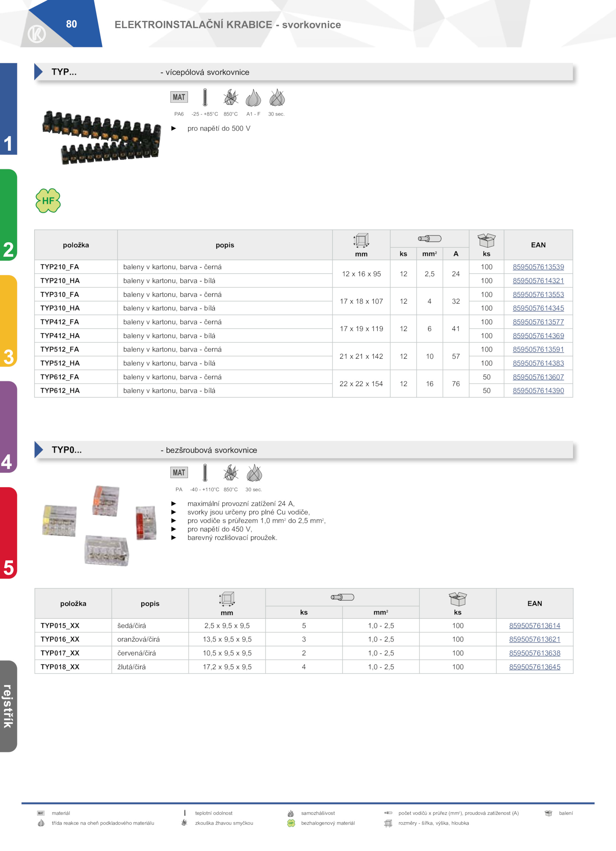Open EAN link 8595057613577
The image size is (616, 851).
(538, 322)
